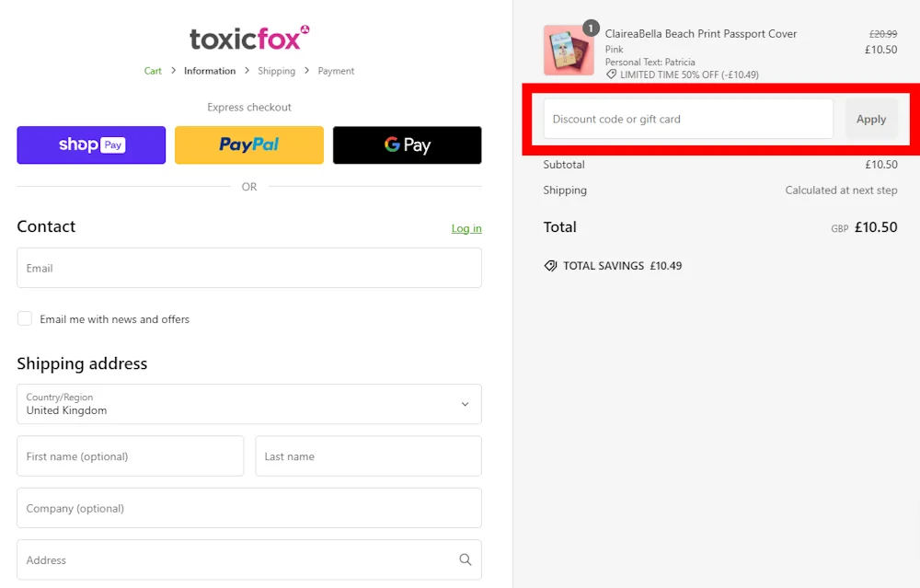The image size is (920, 588).
Task: Focus the Discount code or gift card field
Action: point(688,119)
